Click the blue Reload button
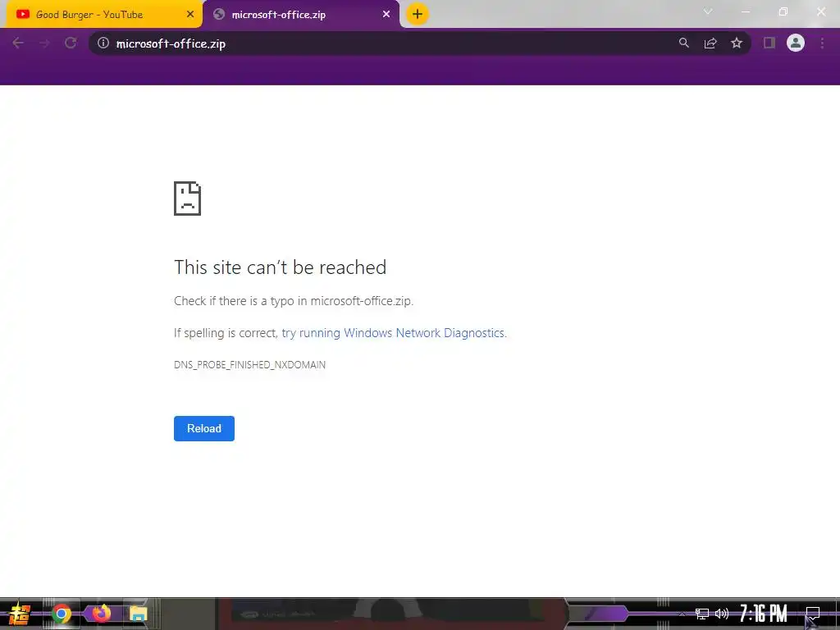Screen dimensions: 840x630 [x=204, y=428]
